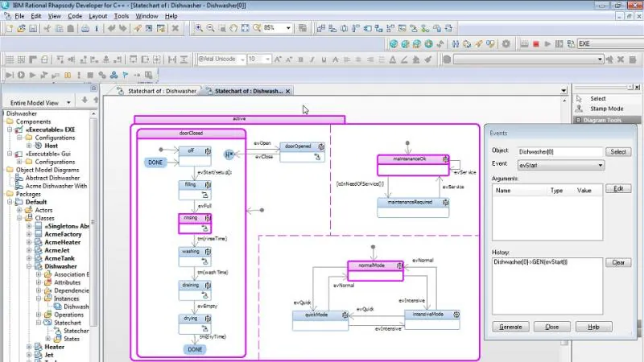Click the Info 'i' toolbar icon
Screen dimensions: 644x362
[x=97, y=28]
